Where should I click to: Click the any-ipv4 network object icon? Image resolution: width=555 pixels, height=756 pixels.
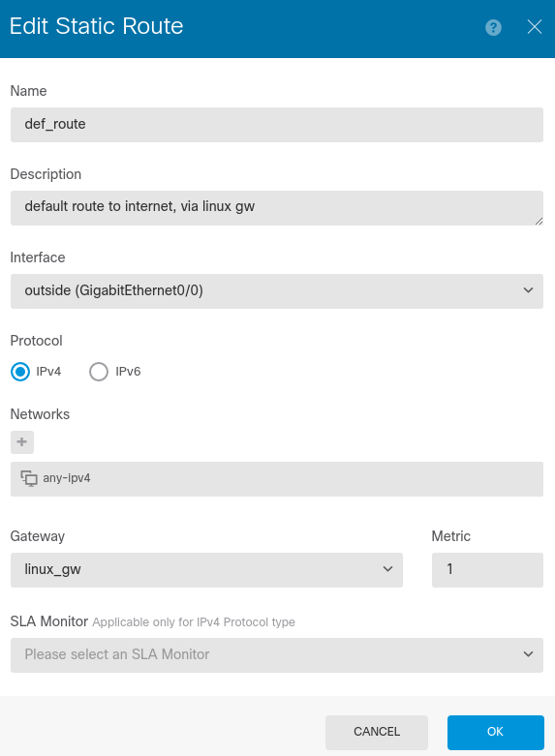pyautogui.click(x=29, y=478)
